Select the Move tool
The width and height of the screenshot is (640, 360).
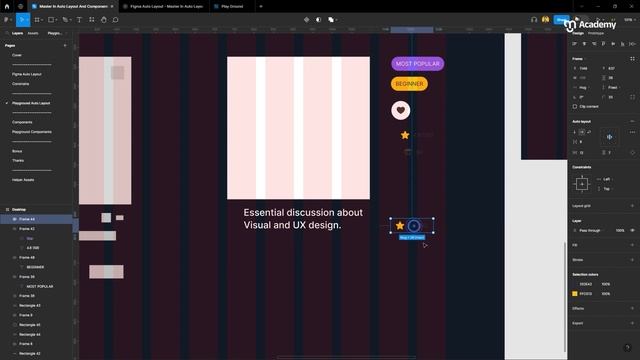22,20
